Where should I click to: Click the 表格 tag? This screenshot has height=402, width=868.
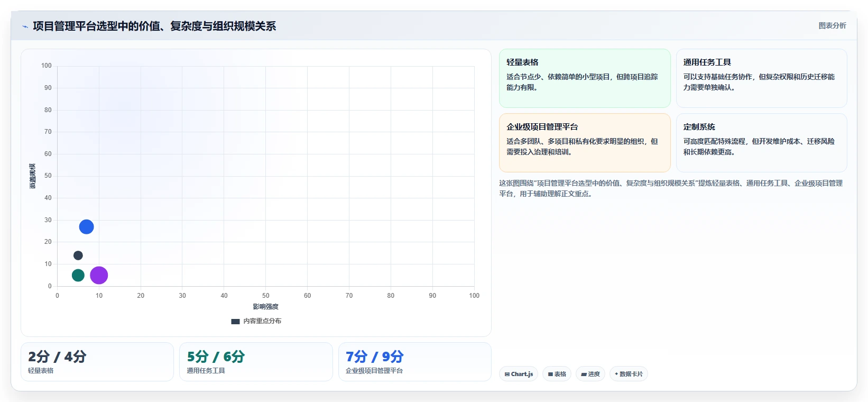click(557, 374)
